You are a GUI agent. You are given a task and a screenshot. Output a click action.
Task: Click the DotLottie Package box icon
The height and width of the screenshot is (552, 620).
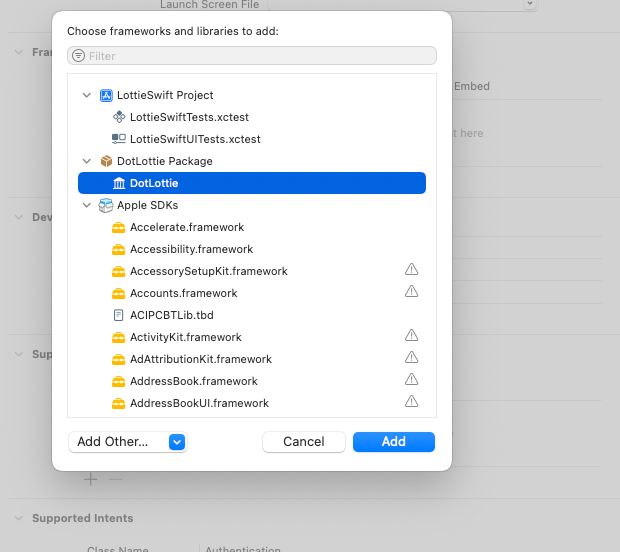pos(106,161)
